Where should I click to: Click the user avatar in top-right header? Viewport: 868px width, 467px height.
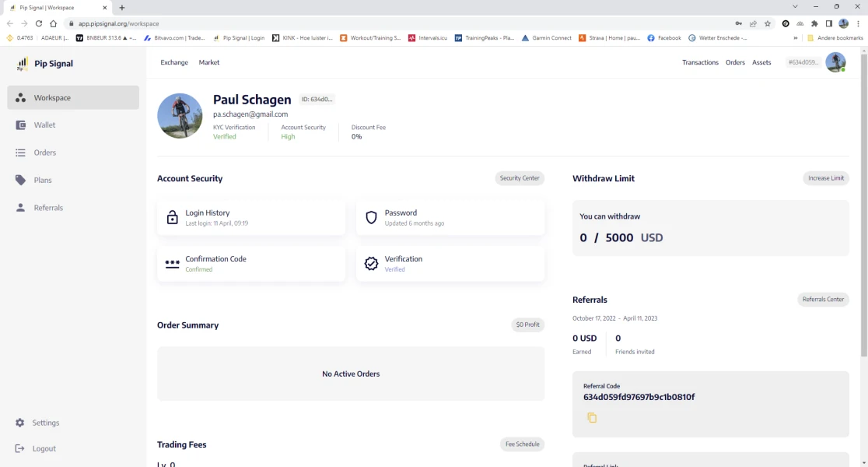tap(835, 62)
